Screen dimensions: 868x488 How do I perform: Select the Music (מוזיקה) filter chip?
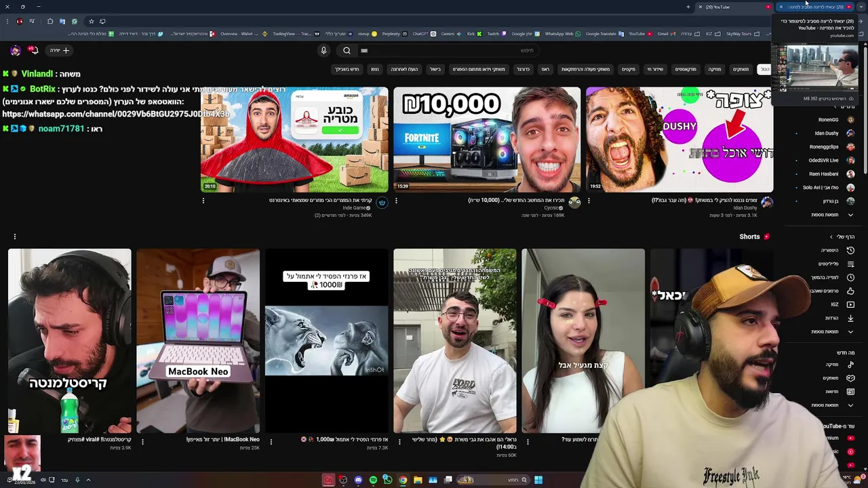click(x=715, y=69)
